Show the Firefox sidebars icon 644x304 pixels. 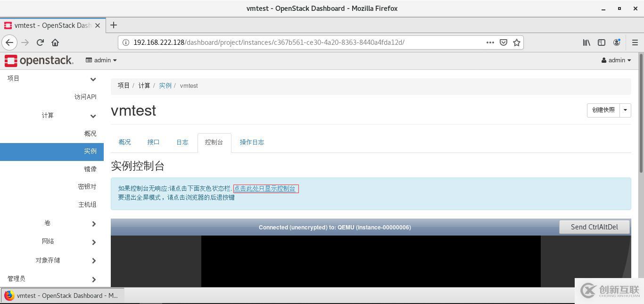click(602, 42)
